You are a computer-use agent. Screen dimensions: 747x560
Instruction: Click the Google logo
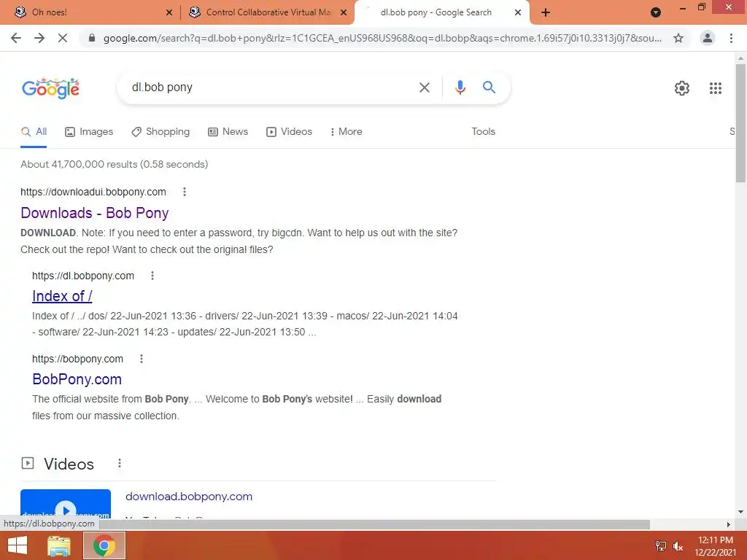click(x=50, y=88)
